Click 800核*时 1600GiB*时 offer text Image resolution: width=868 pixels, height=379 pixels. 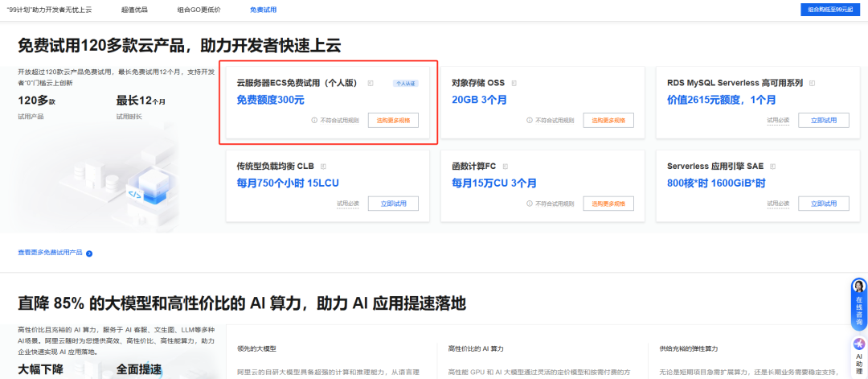click(x=716, y=183)
